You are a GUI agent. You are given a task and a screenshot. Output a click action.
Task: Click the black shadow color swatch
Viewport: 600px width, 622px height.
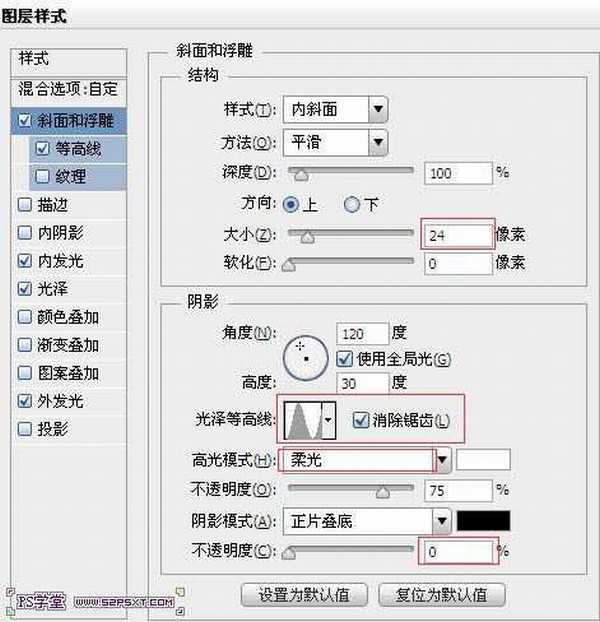pyautogui.click(x=483, y=520)
